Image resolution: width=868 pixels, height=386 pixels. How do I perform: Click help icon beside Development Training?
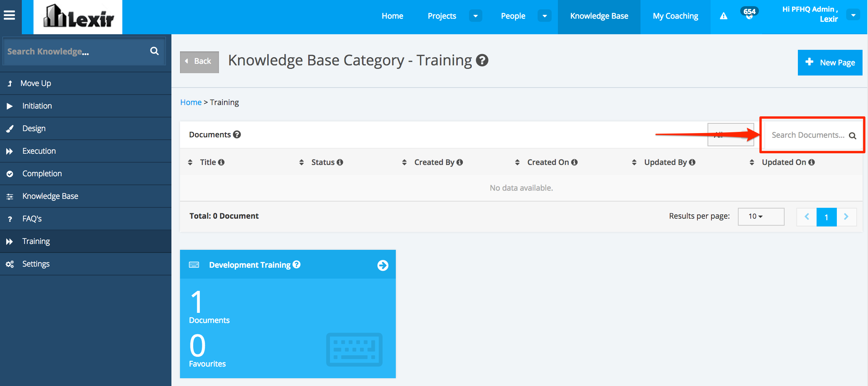tap(296, 265)
